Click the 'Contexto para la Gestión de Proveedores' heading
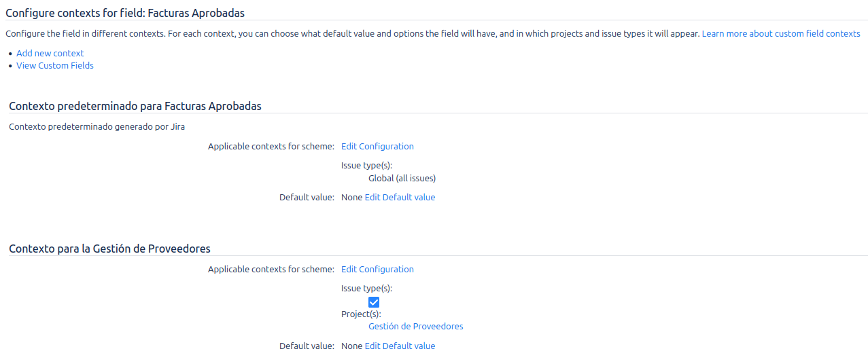Image resolution: width=868 pixels, height=364 pixels. 109,249
